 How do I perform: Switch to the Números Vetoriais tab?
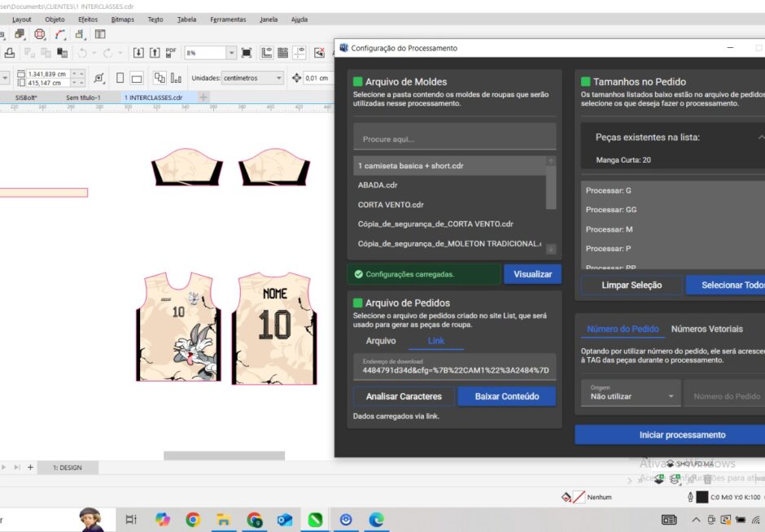pyautogui.click(x=707, y=329)
